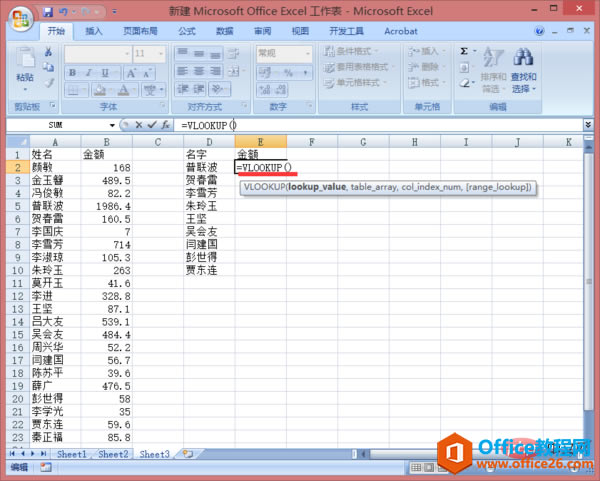600x481 pixels.
Task: Toggle Underline formatting
Action: pos(105,73)
